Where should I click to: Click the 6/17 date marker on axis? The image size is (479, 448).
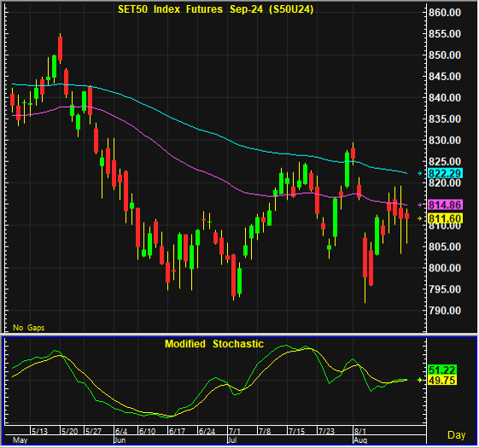click(178, 431)
